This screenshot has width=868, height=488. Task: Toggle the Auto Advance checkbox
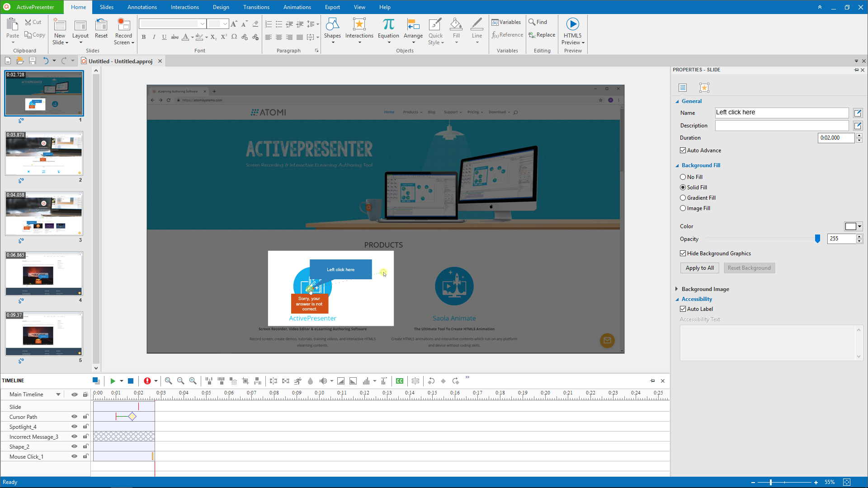tap(683, 150)
